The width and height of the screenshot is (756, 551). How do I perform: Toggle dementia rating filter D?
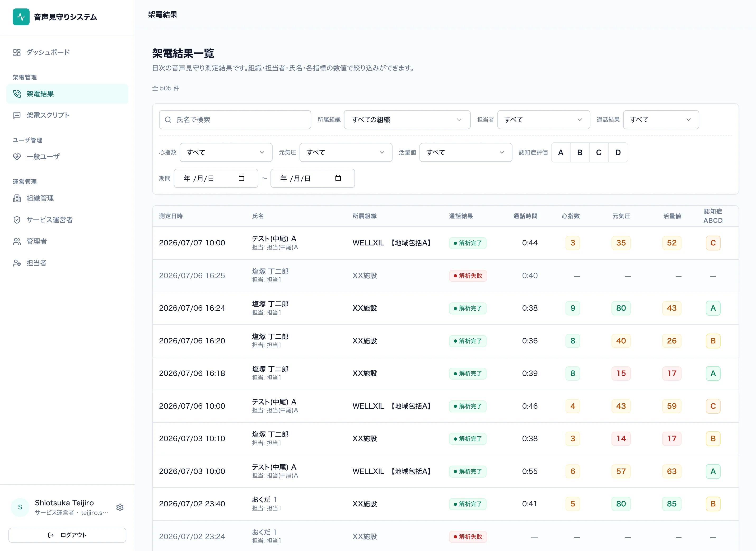[618, 152]
